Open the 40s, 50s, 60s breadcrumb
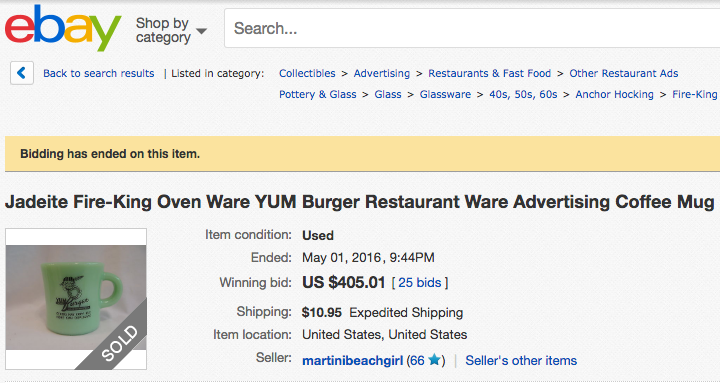Viewport: 720px width, 383px height. tap(523, 95)
